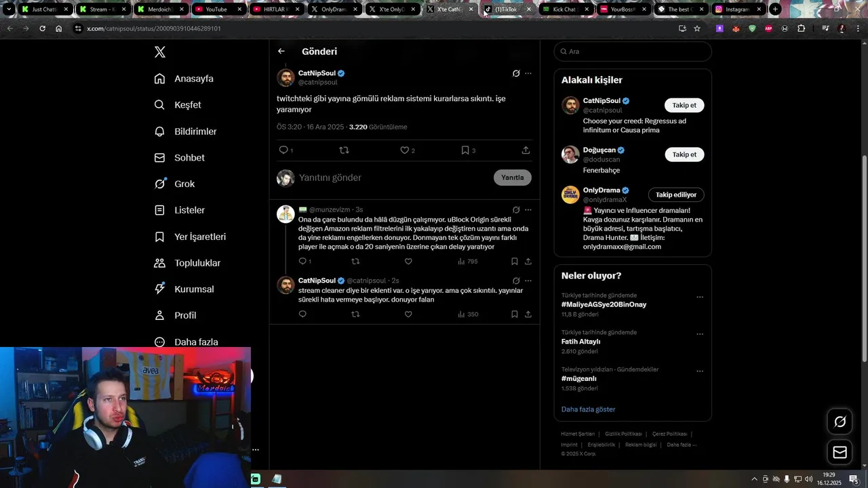Follow Doğuşcan with Takip et
This screenshot has height=488, width=868.
684,155
